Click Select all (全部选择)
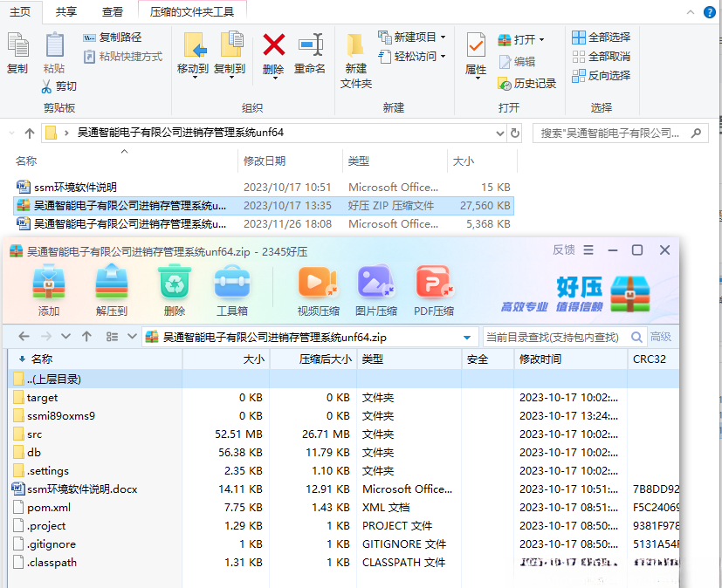 (x=601, y=38)
